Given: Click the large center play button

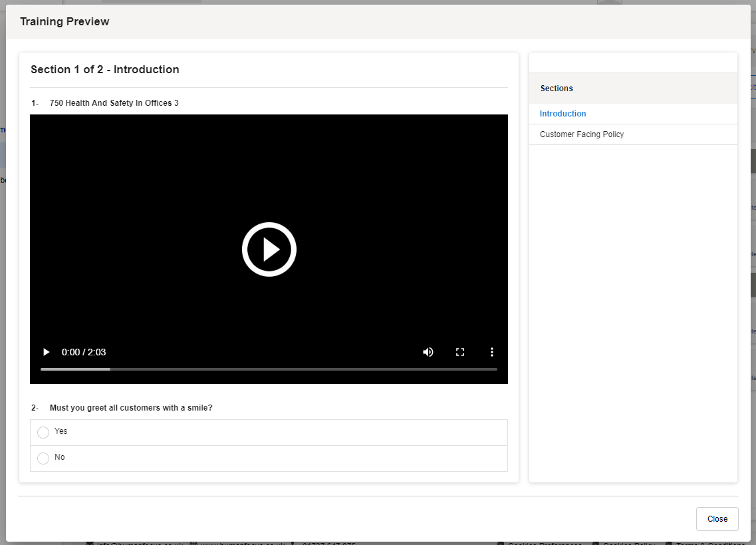Looking at the screenshot, I should point(269,250).
